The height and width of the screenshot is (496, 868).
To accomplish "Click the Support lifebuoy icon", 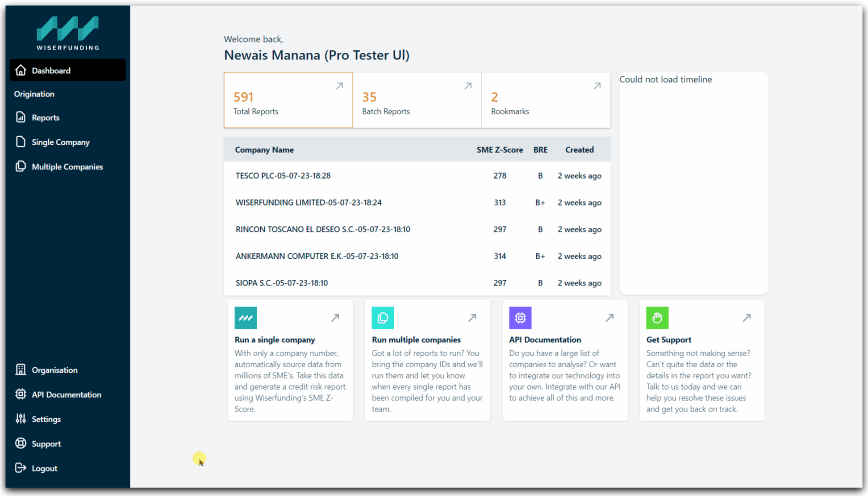I will [x=21, y=443].
